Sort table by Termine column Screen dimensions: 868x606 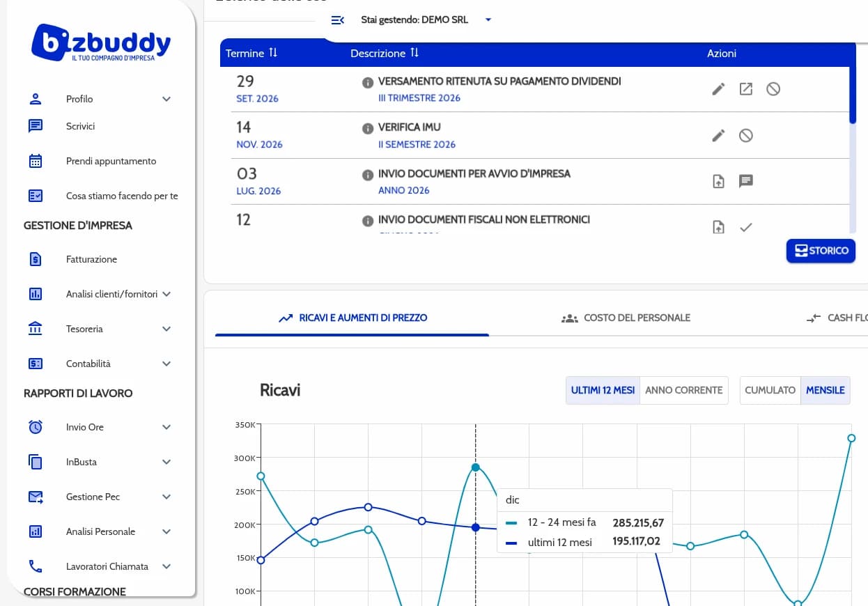pos(252,53)
